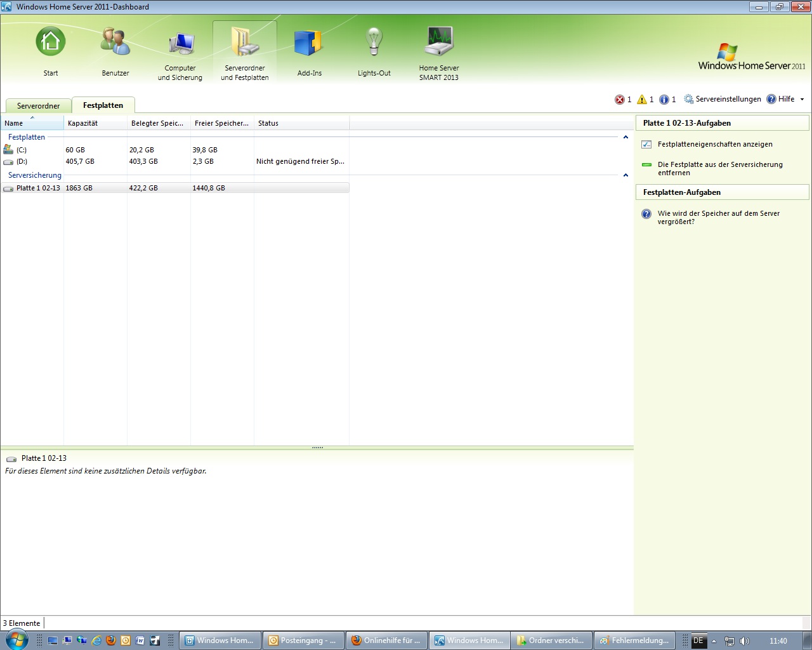Image resolution: width=812 pixels, height=650 pixels.
Task: Click 'Die Festplatte aus der Serversicherung entfernen'
Action: [x=720, y=168]
